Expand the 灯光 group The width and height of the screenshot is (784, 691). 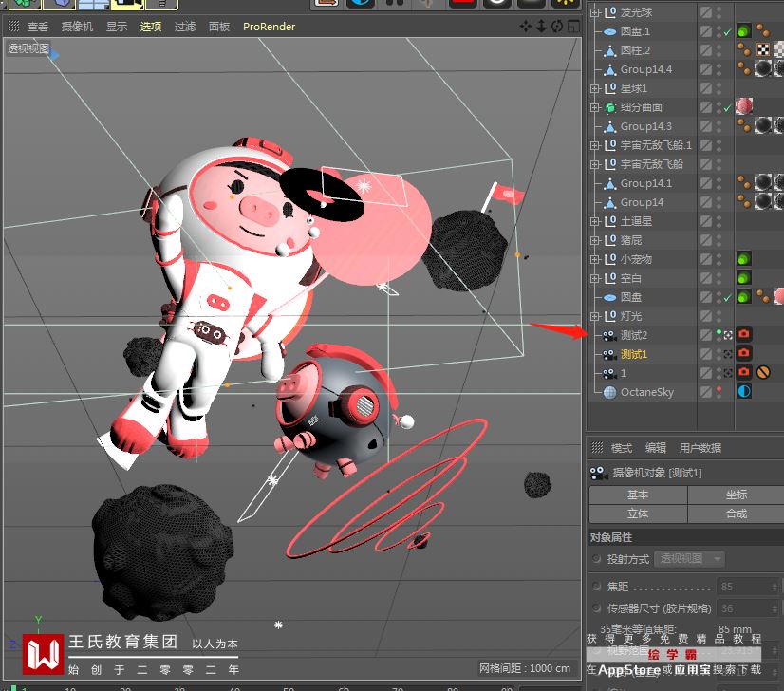(594, 316)
